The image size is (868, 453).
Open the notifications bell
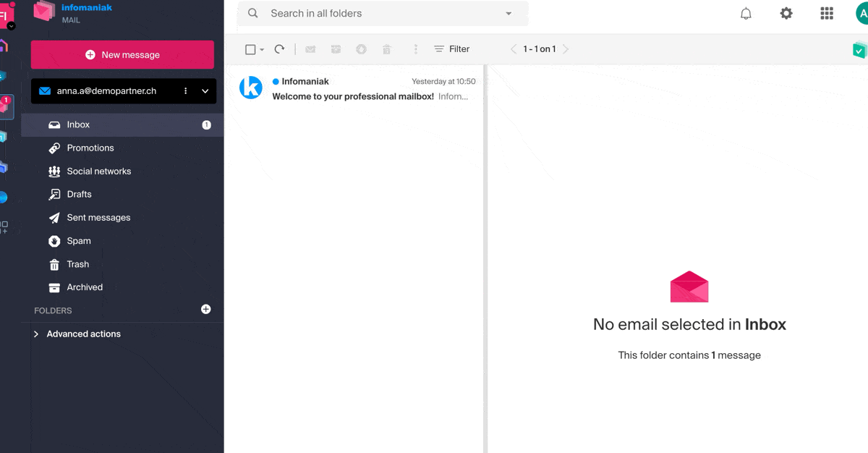coord(746,13)
